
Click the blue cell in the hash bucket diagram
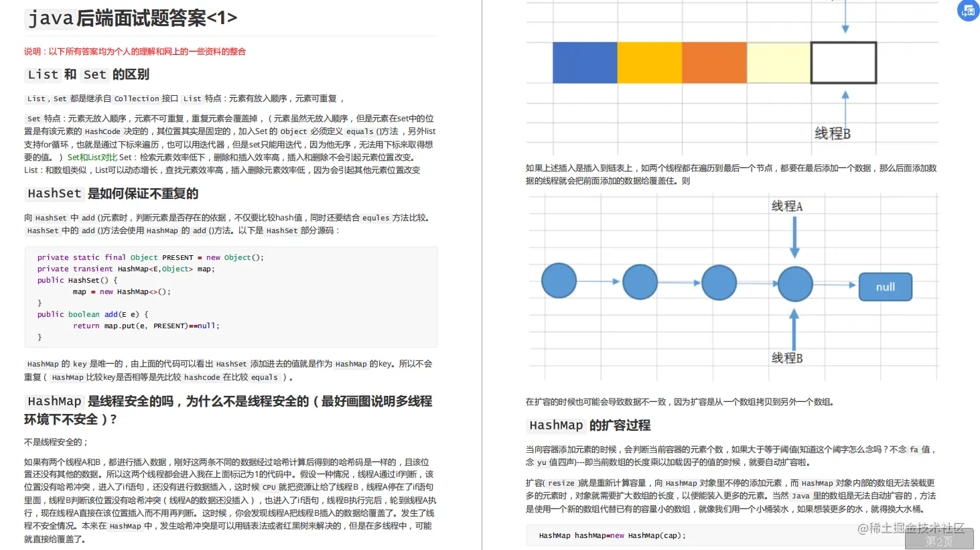[585, 62]
